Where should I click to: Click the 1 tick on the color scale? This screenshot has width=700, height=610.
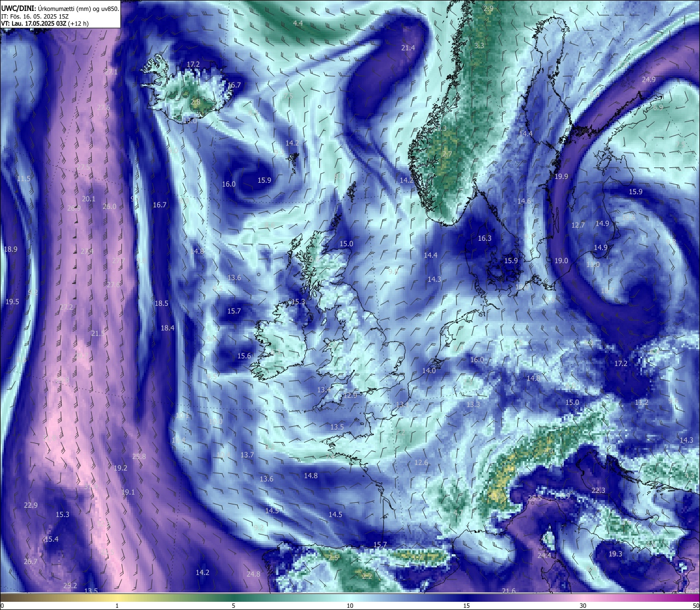[x=117, y=606]
